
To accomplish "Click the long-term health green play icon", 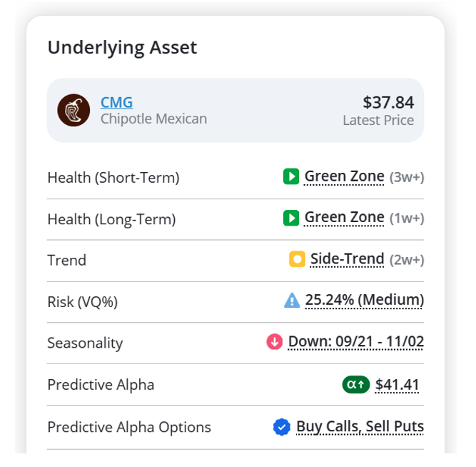I will coord(291,218).
